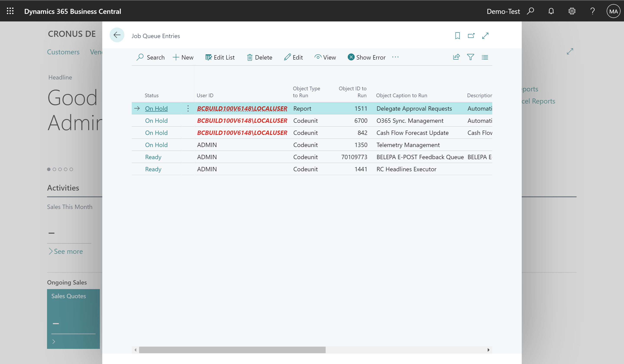Select RC Headlines Executor caption

pyautogui.click(x=406, y=169)
